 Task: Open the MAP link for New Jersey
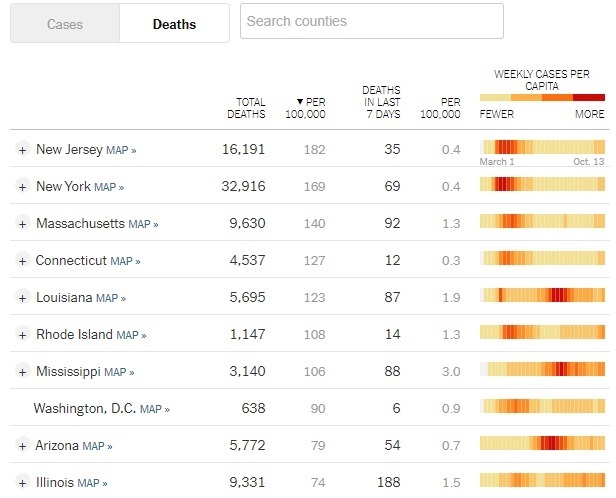(x=121, y=150)
